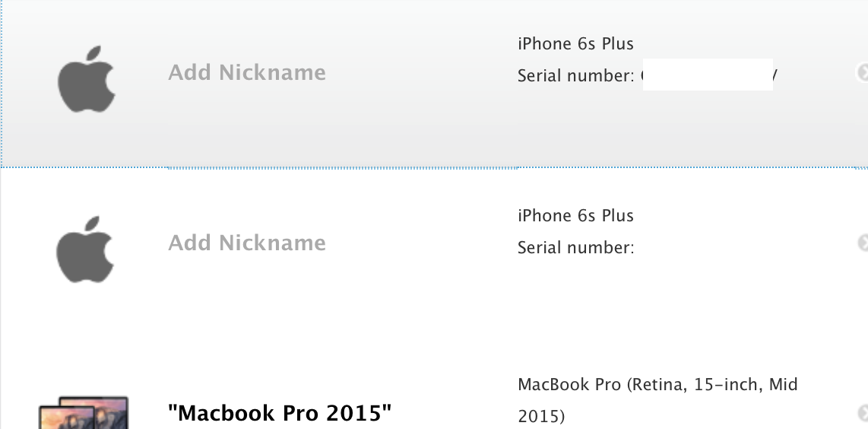Select the second "iPhone 6s Plus" model text
868x429 pixels.
(x=575, y=215)
